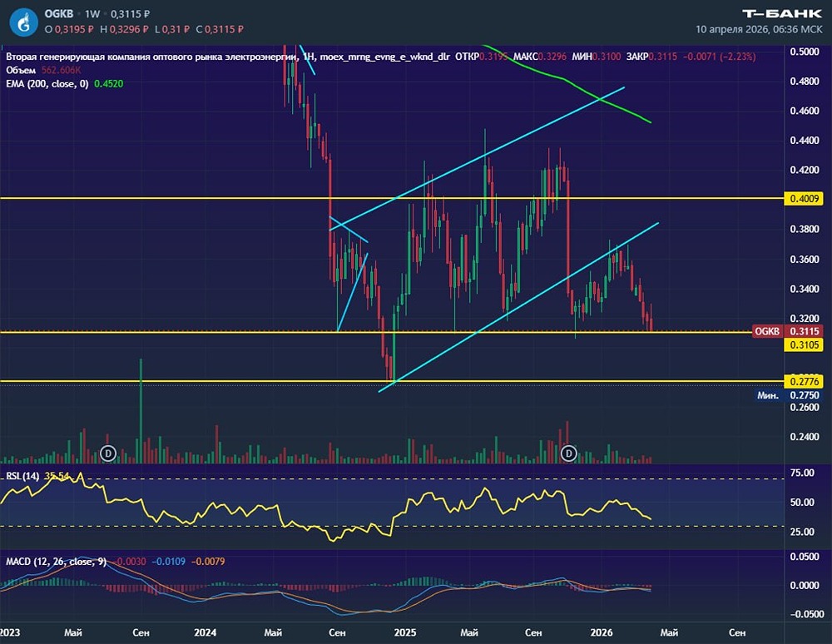The image size is (832, 644).
Task: Click the 0.5000 price axis label
Action: pos(805,52)
